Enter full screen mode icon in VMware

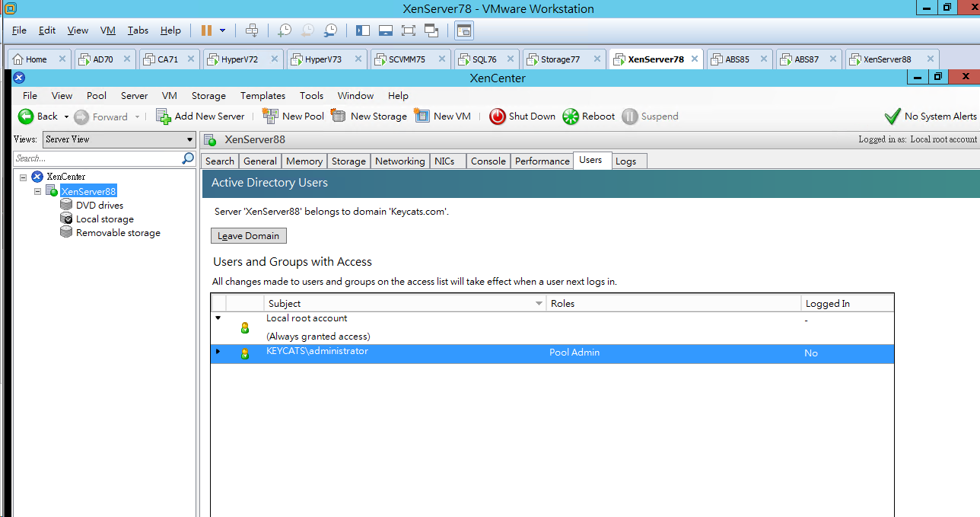click(409, 30)
